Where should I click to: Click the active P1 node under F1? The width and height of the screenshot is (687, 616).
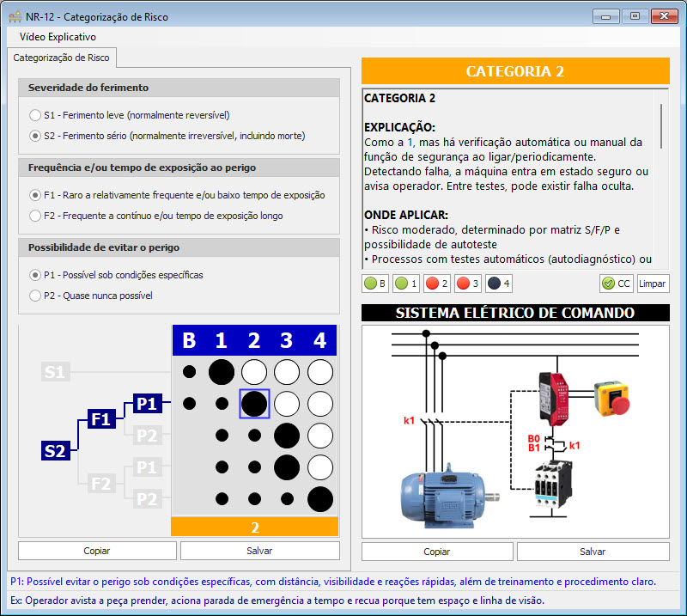[147, 403]
